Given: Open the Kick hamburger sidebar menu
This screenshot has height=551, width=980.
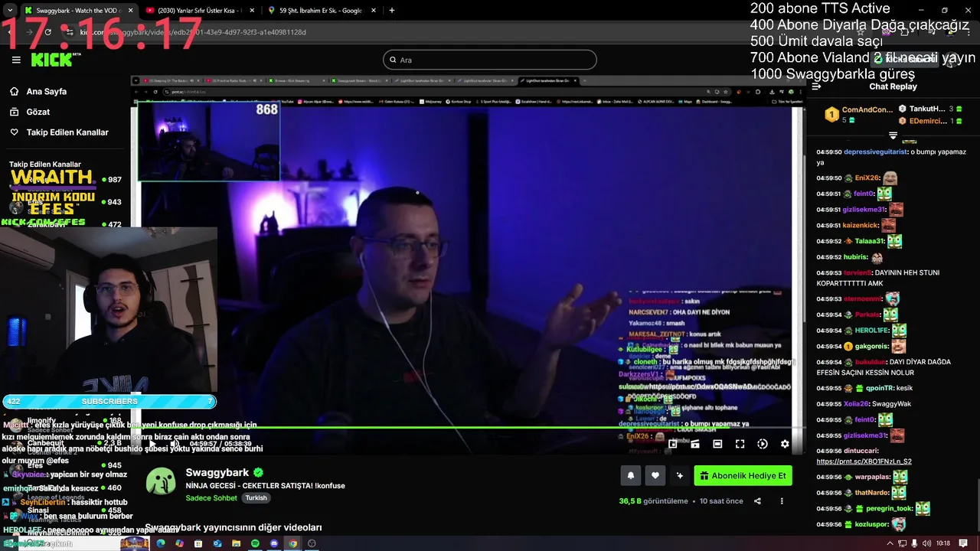Looking at the screenshot, I should coord(16,60).
